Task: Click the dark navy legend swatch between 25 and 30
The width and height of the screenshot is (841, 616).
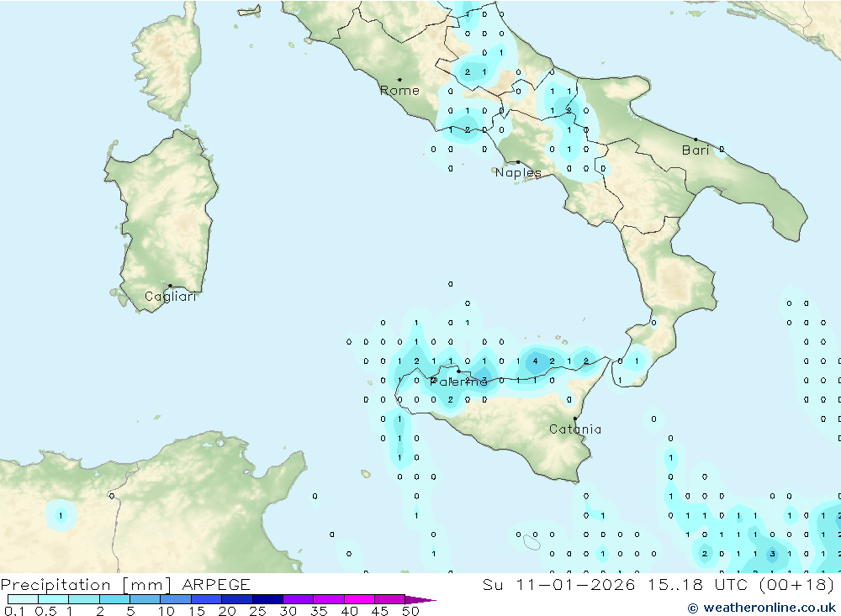Action: 267,599
